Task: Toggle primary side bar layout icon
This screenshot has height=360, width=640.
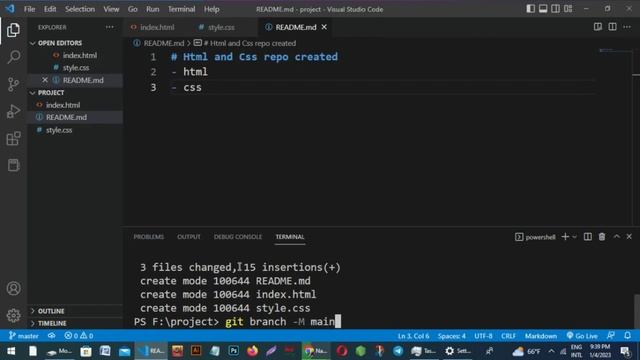Action: point(530,9)
